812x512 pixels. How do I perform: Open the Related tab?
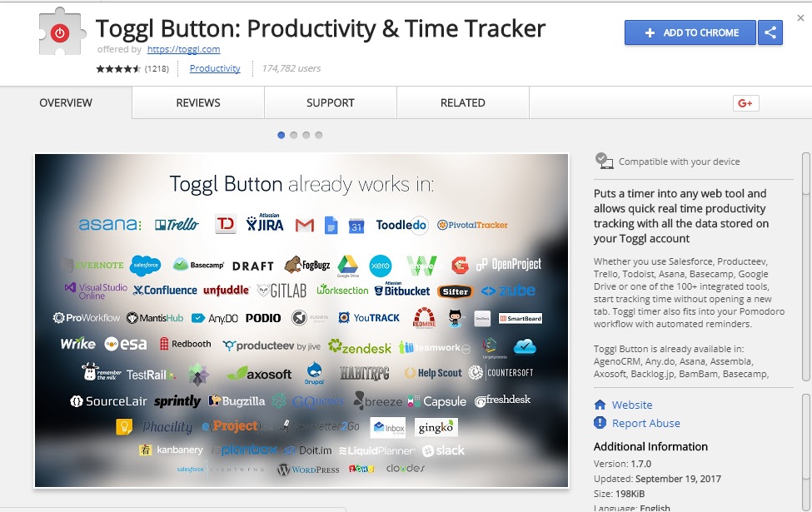463,103
